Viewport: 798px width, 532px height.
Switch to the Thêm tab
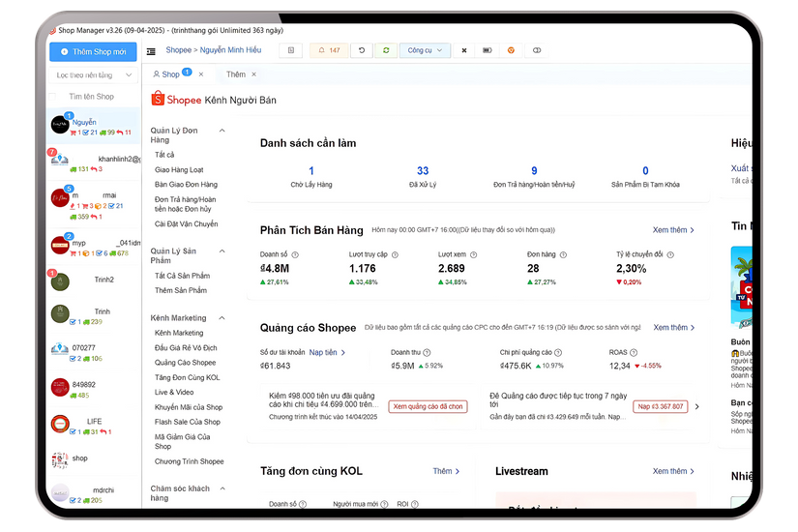click(236, 74)
